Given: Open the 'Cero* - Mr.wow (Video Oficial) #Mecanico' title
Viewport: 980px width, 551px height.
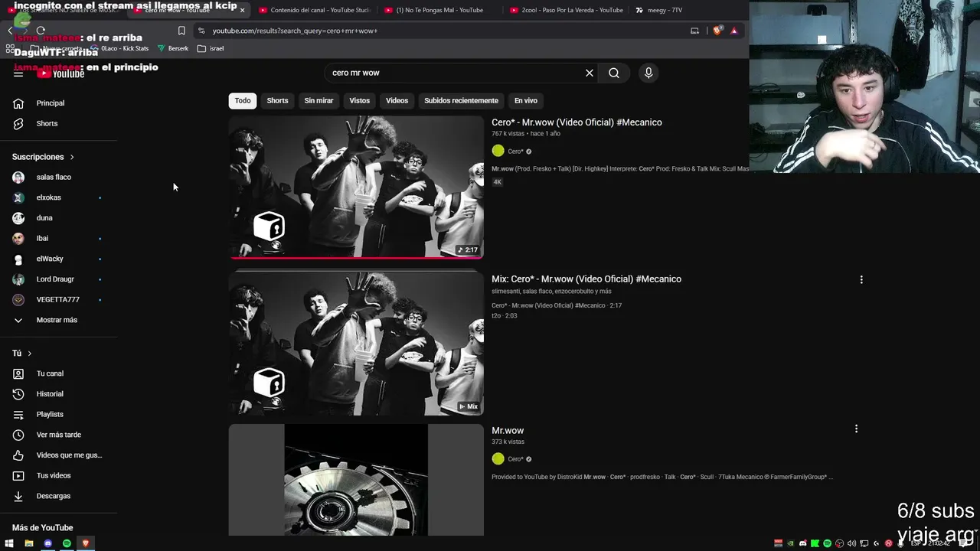Looking at the screenshot, I should [x=577, y=122].
